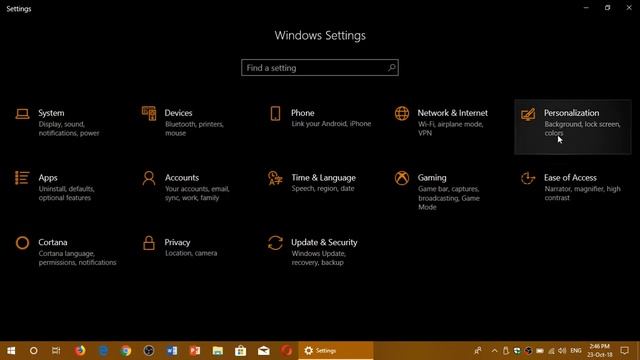Click the 'Display, sound, notifications, power' text

[x=69, y=129]
